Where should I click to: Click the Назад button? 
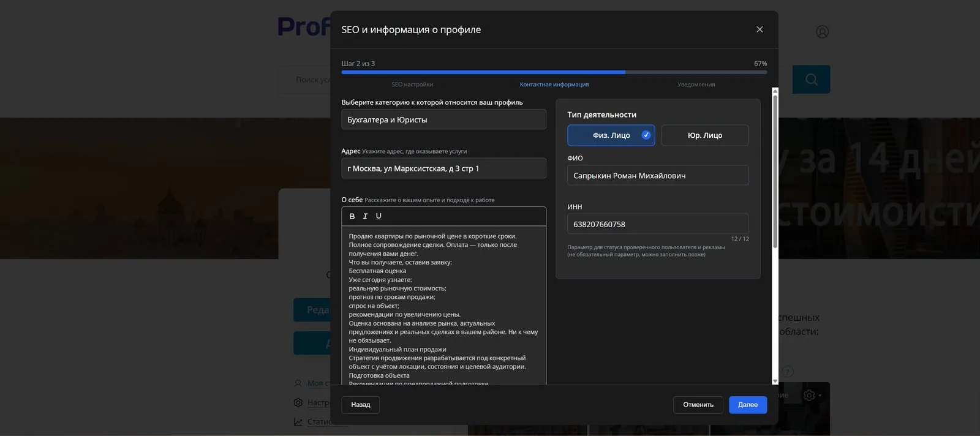(361, 405)
